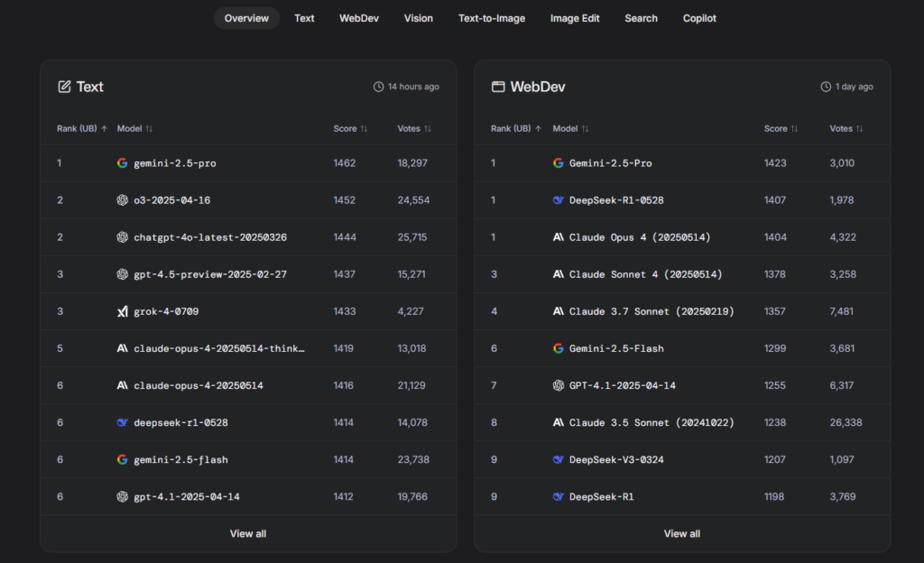
Task: Click the vote count 18,297
Action: pyautogui.click(x=412, y=163)
